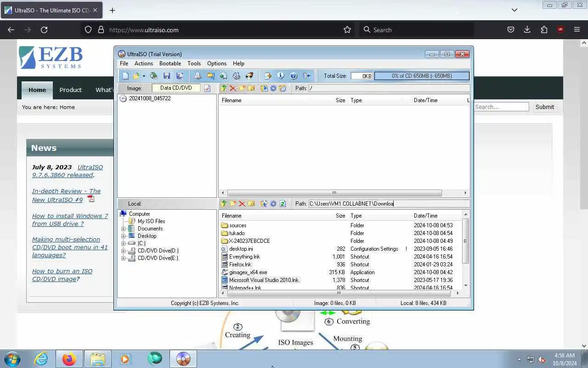Click the New image icon in UltraISO toolbar
Image resolution: width=588 pixels, height=368 pixels.
[125, 76]
